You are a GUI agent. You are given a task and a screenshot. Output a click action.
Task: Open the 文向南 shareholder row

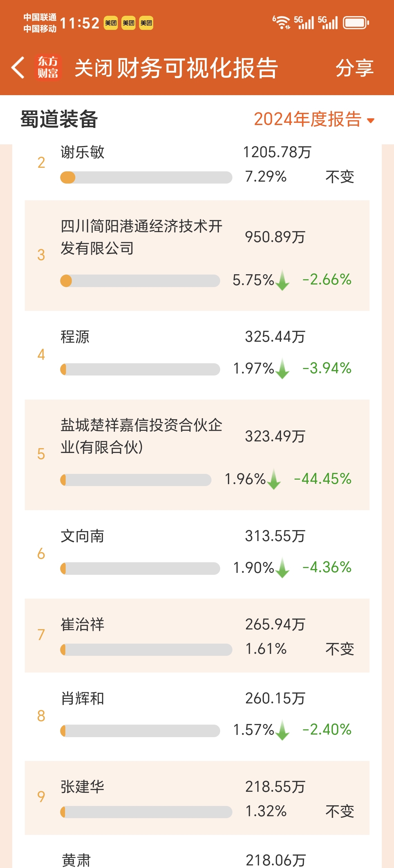pyautogui.click(x=197, y=554)
